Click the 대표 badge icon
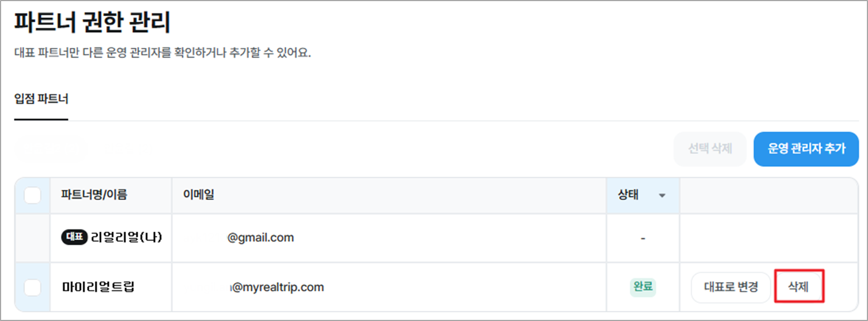 pyautogui.click(x=74, y=238)
